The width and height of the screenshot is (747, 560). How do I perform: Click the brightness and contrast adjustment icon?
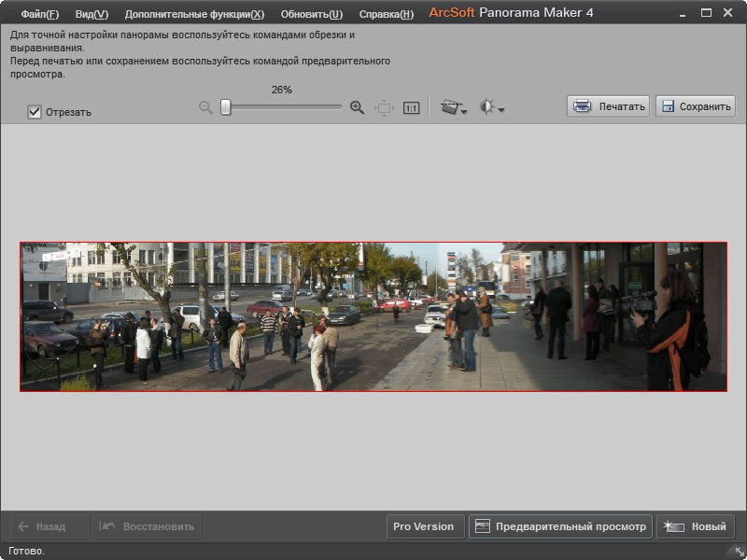coord(486,106)
